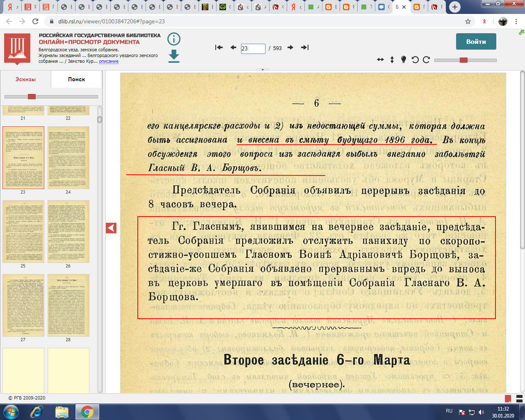Screen dimensions: 525x420
Task: Switch to the Эскизы tab
Action: point(25,79)
